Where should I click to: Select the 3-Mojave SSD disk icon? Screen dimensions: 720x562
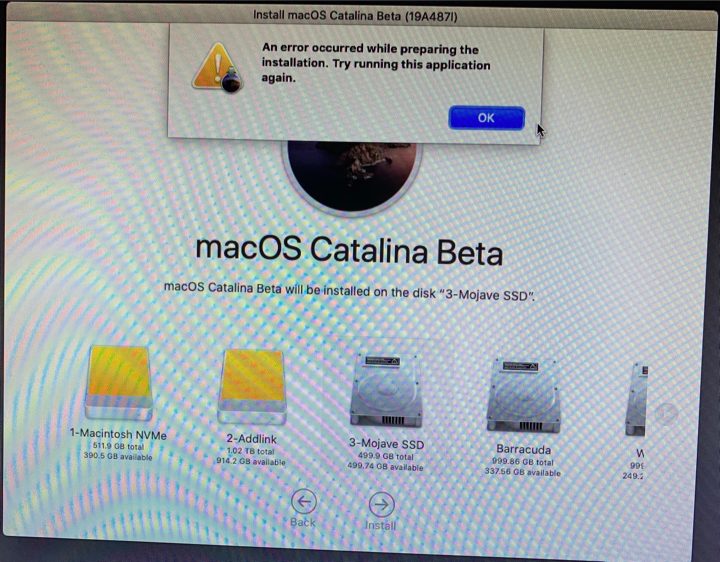coord(386,391)
